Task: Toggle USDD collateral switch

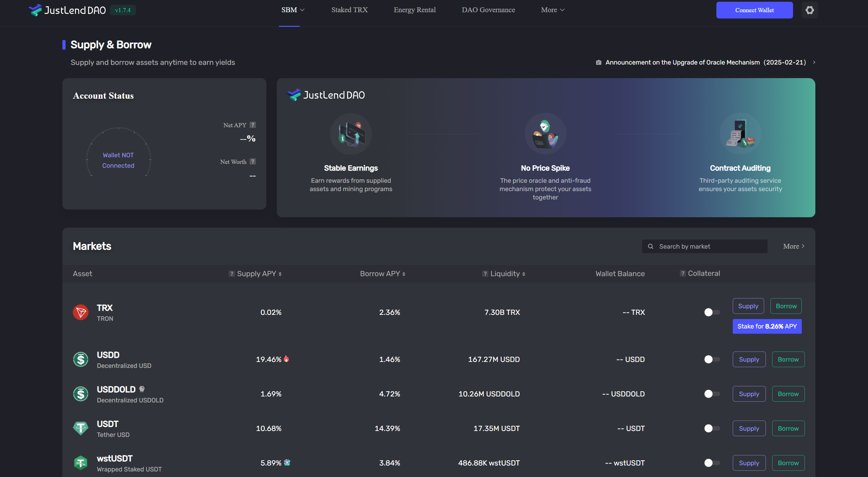Action: [711, 359]
